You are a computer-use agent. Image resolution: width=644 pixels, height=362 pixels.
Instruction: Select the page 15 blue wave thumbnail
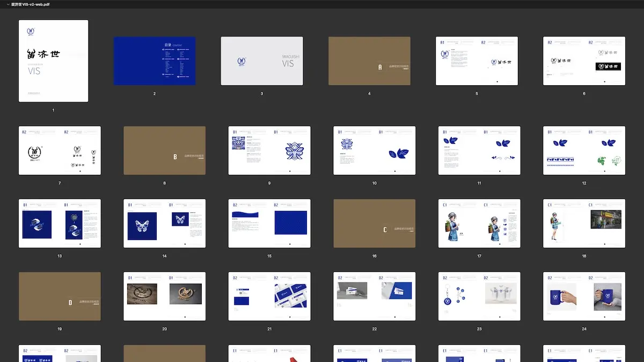click(x=269, y=223)
